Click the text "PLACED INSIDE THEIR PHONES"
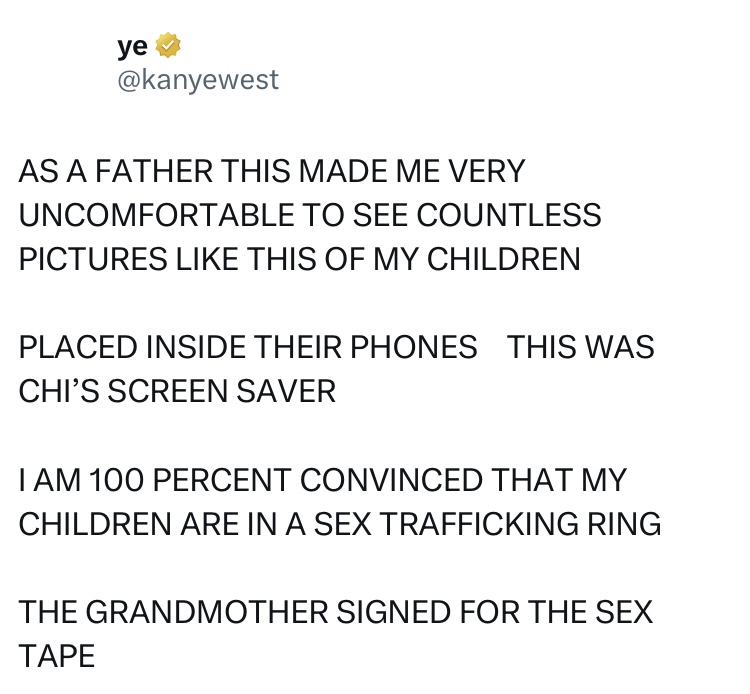This screenshot has width=750, height=694. [248, 347]
